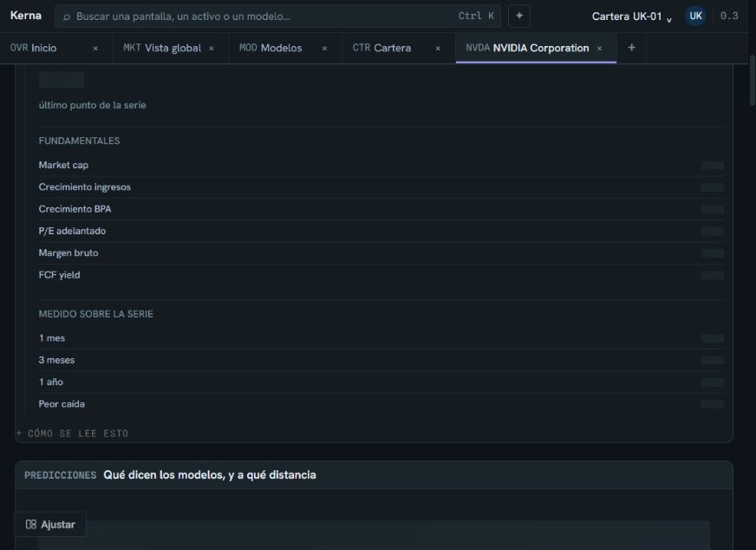Close the NVIDIA Corporation tab
Viewport: 756px width, 550px height.
[599, 49]
